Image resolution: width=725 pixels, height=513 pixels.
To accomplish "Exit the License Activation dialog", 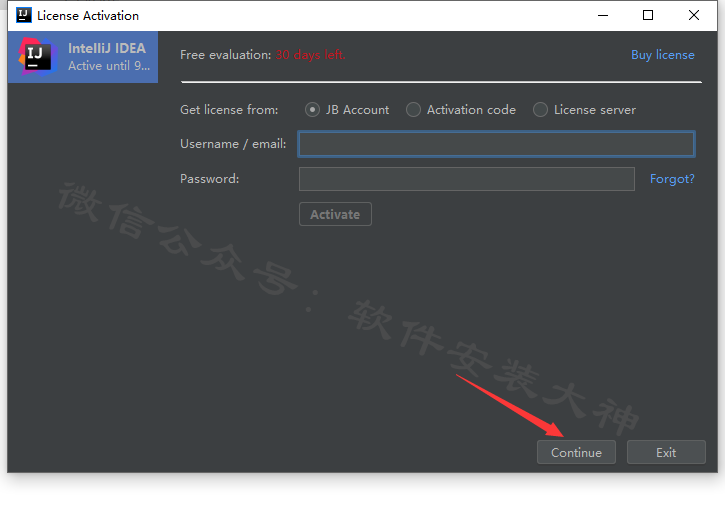I will pos(666,452).
